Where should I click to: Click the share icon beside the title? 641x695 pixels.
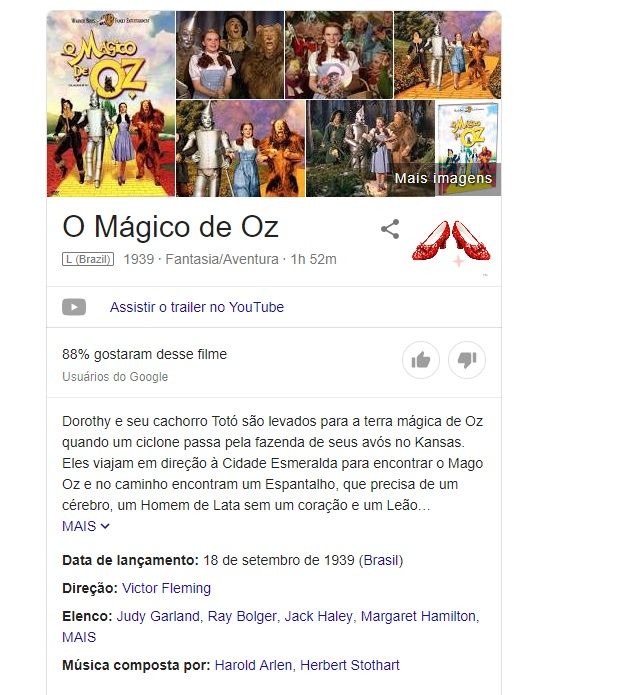pyautogui.click(x=390, y=229)
